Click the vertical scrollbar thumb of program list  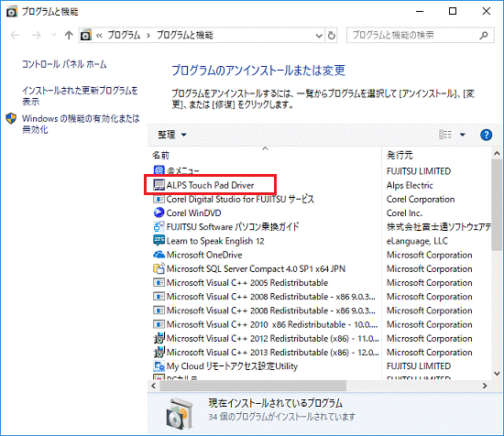click(x=497, y=205)
